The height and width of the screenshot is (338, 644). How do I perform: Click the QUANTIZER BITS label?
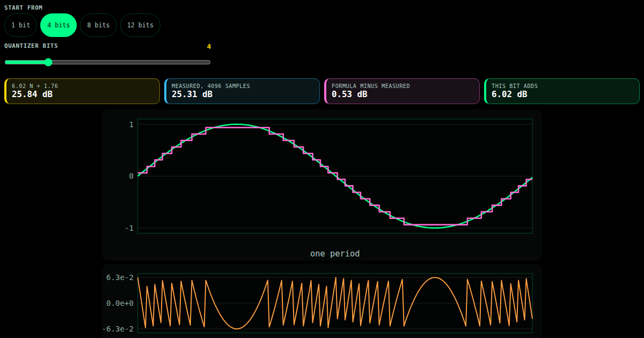[x=31, y=46]
